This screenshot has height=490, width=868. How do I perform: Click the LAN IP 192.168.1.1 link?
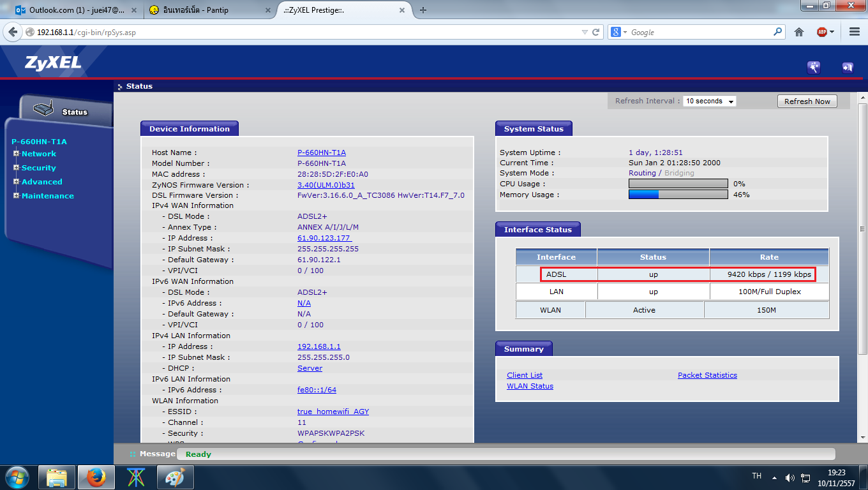coord(319,346)
